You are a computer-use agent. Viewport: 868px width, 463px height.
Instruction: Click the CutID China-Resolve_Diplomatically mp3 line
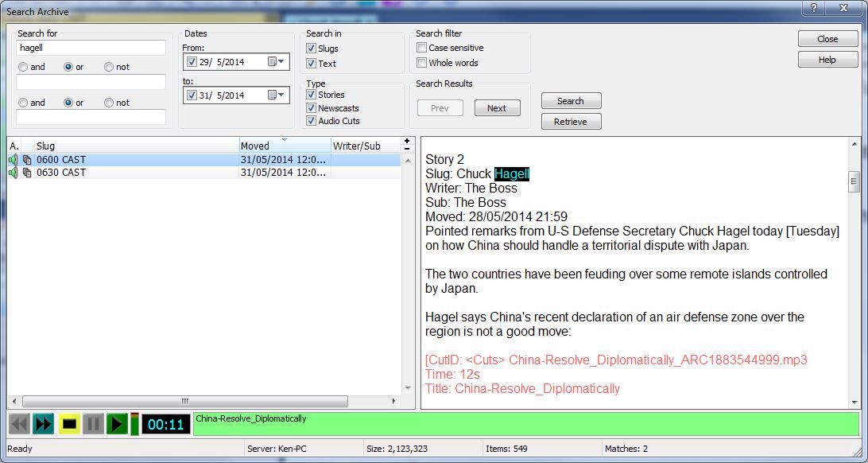(x=616, y=360)
